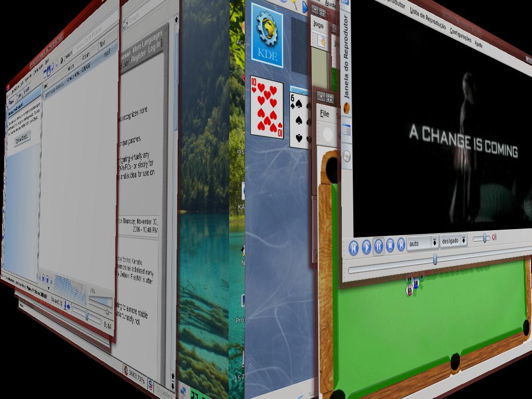532x399 pixels.
Task: Click the button in music player's left pane
Action: [22, 138]
